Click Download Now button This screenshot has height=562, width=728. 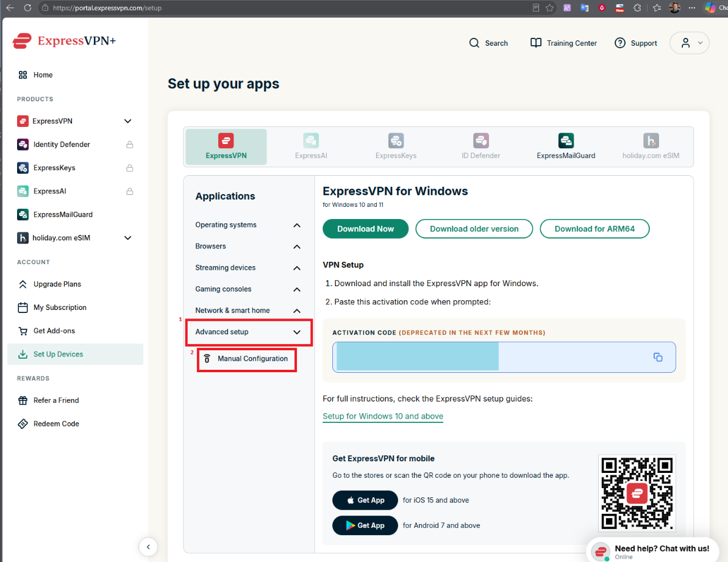(365, 229)
